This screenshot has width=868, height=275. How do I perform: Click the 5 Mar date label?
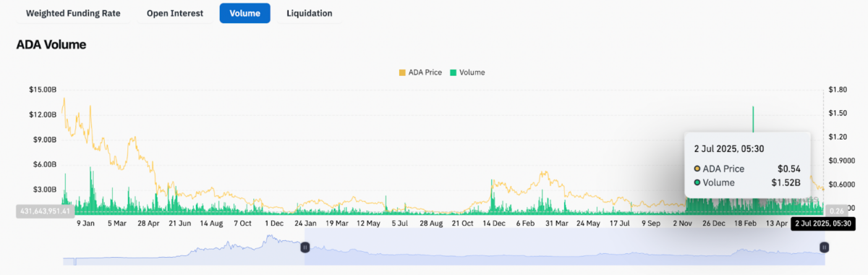[x=117, y=224]
